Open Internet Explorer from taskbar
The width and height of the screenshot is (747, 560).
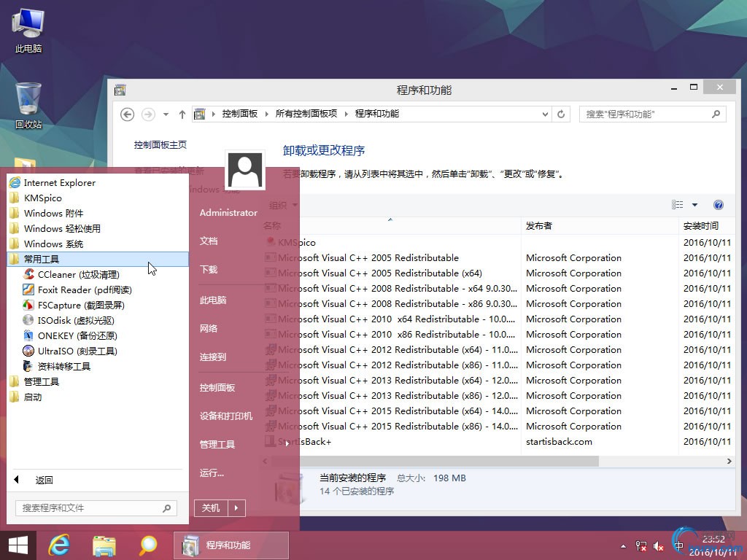click(59, 545)
